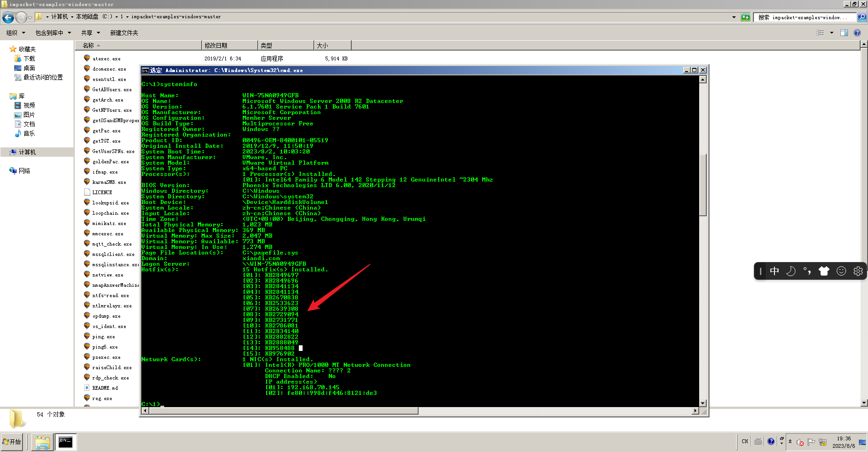Select the dcomexec.exe file icon
This screenshot has width=868, height=452.
click(x=87, y=68)
